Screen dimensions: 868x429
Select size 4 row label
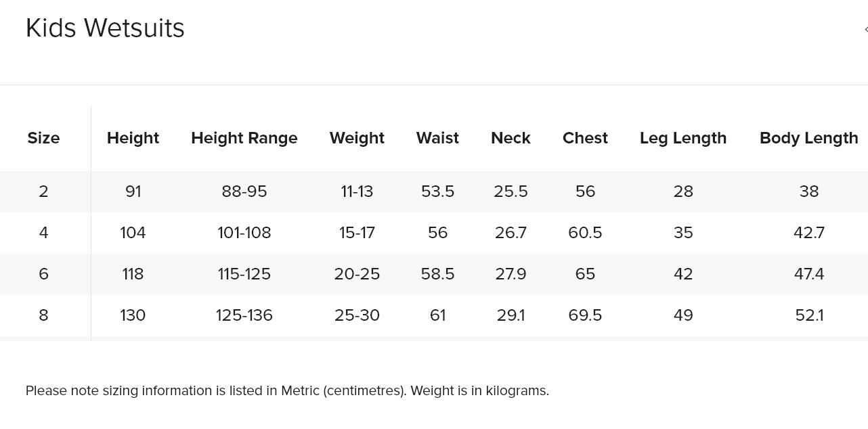pos(43,233)
